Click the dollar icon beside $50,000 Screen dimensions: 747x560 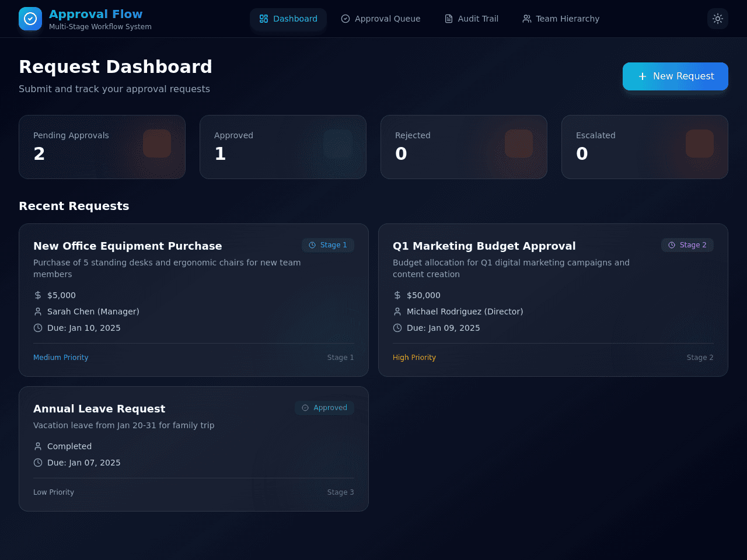[x=397, y=295]
